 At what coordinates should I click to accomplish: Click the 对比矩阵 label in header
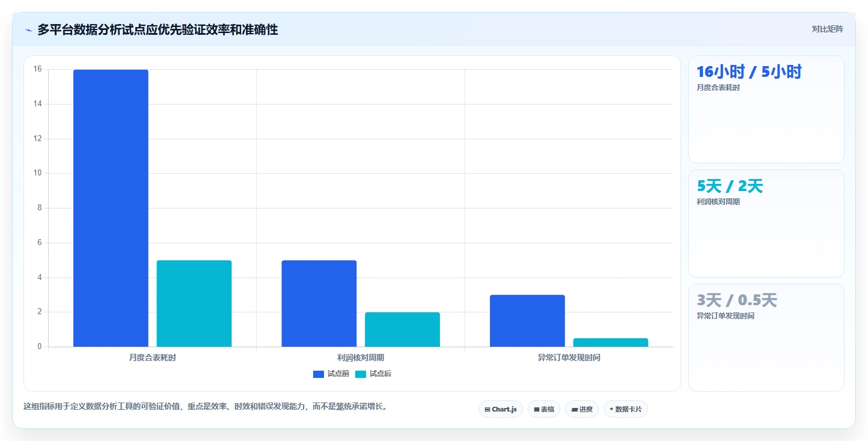point(827,29)
